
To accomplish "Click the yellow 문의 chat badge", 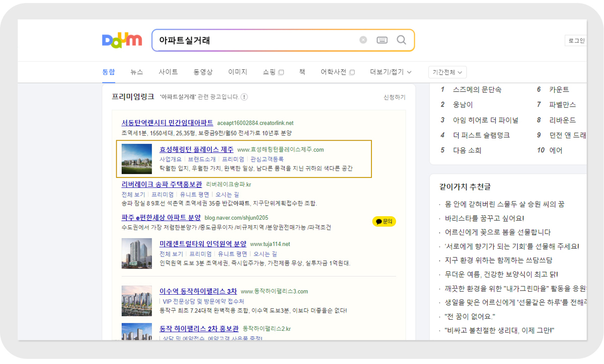I will 384,221.
